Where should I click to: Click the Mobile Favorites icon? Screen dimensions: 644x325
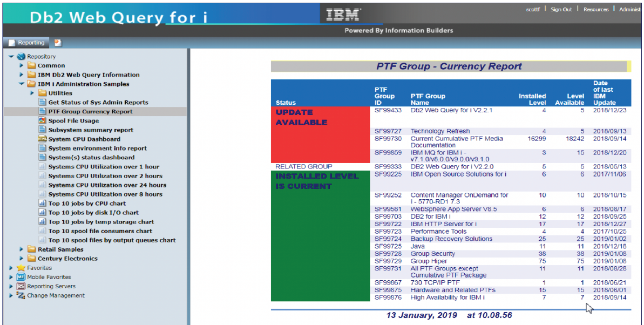pos(21,277)
